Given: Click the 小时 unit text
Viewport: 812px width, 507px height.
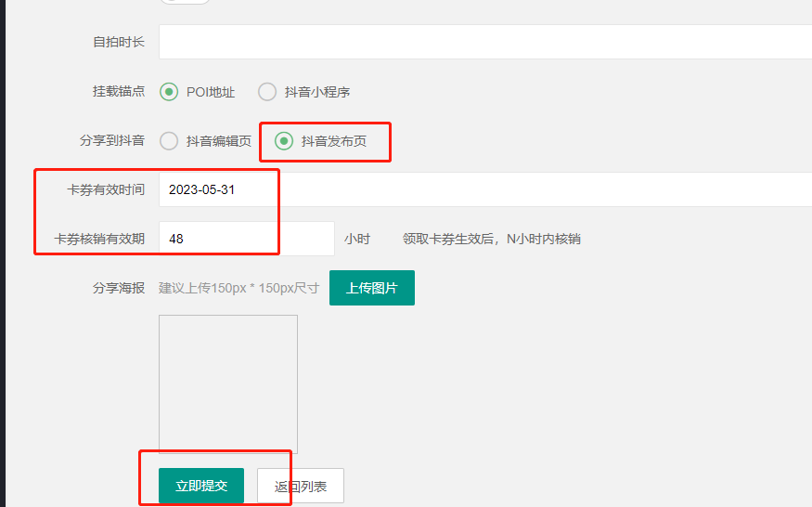Looking at the screenshot, I should [357, 239].
